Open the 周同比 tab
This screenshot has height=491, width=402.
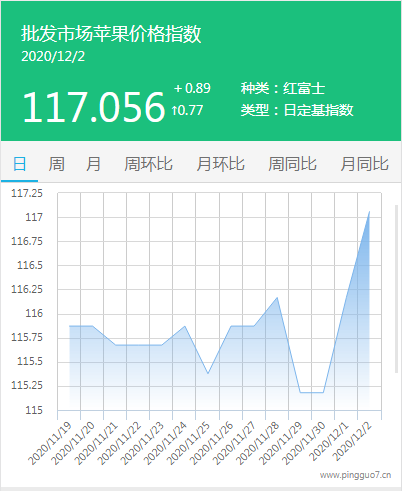(x=292, y=164)
